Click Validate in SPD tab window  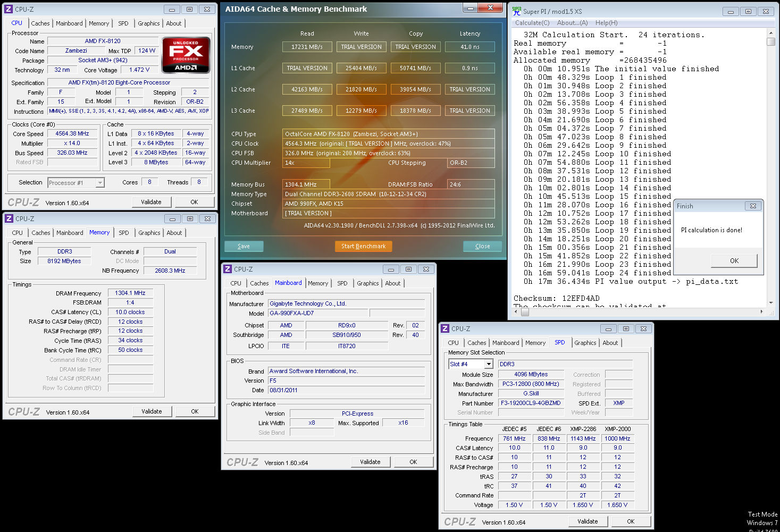point(588,521)
